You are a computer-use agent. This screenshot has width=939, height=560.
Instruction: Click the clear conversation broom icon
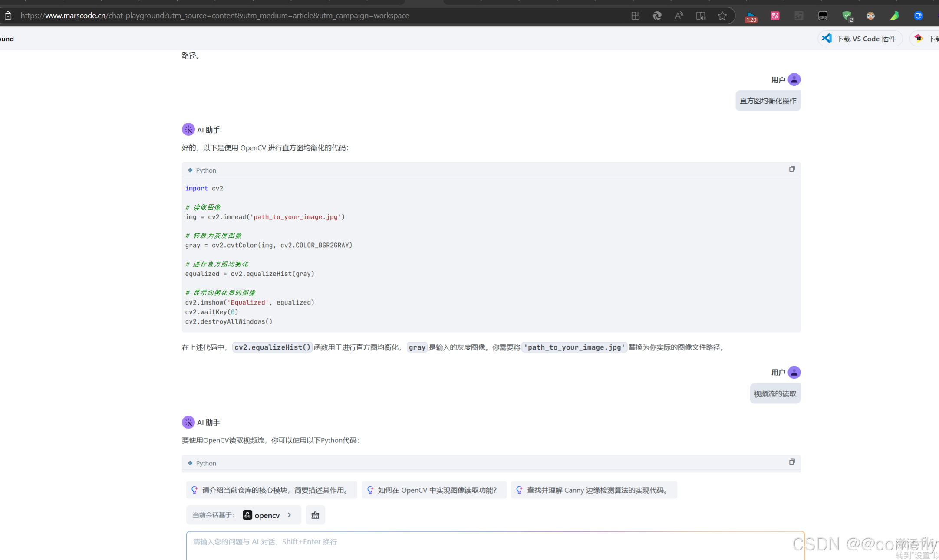click(315, 515)
